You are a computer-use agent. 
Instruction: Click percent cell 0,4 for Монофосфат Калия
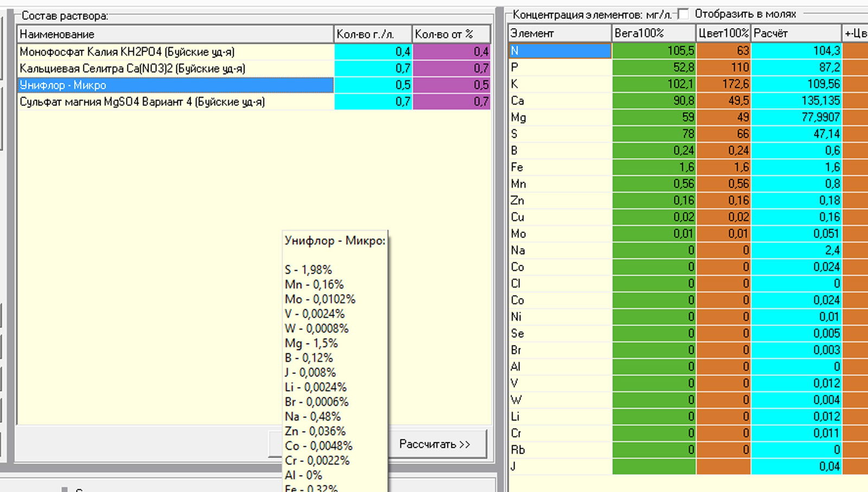point(451,52)
